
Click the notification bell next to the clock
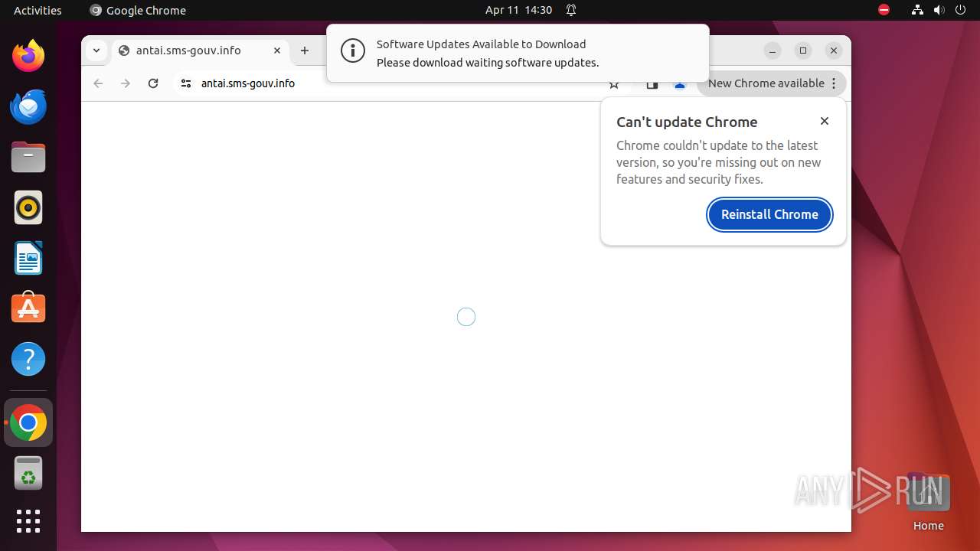571,10
